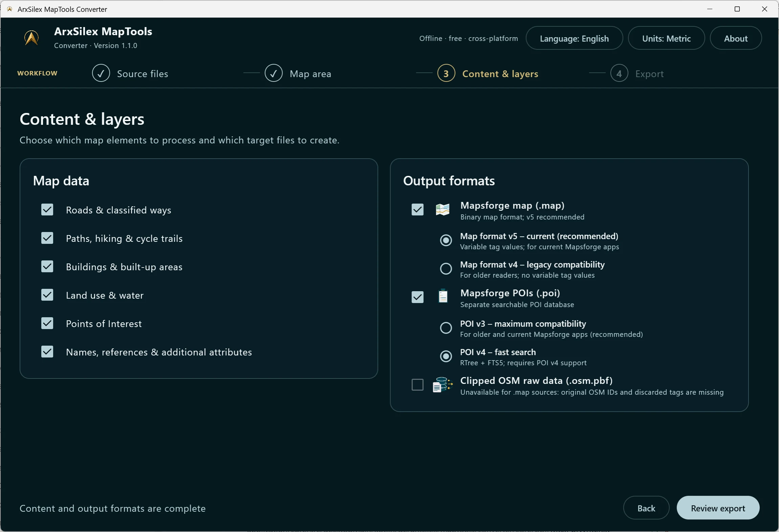Click the WORKFLOW label
Viewport: 779px width, 532px height.
coord(37,73)
